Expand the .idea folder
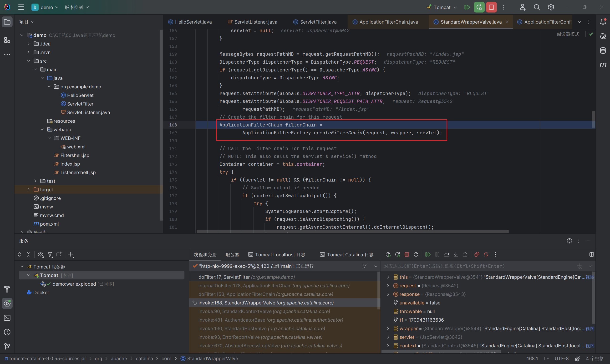 point(28,44)
